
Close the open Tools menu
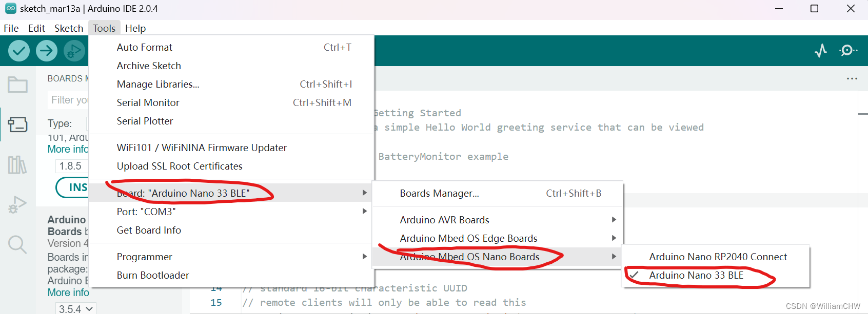click(104, 28)
